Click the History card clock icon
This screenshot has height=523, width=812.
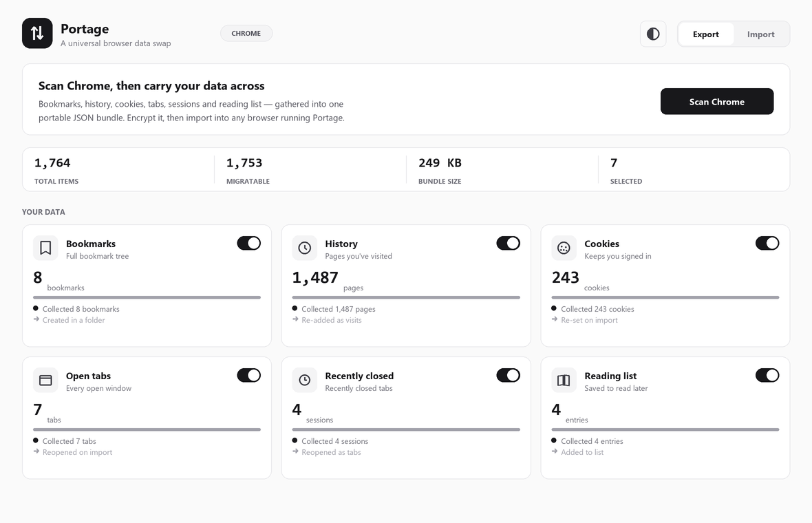tap(304, 248)
